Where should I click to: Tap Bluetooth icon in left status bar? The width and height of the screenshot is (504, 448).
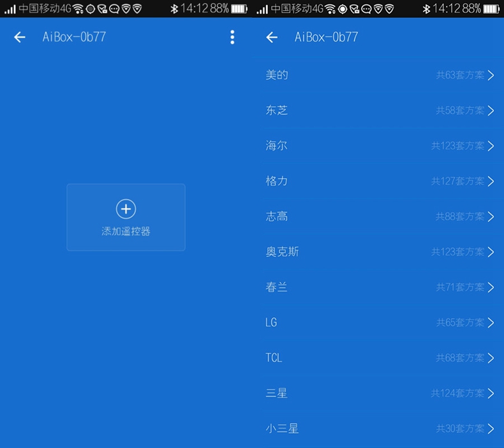tap(174, 9)
